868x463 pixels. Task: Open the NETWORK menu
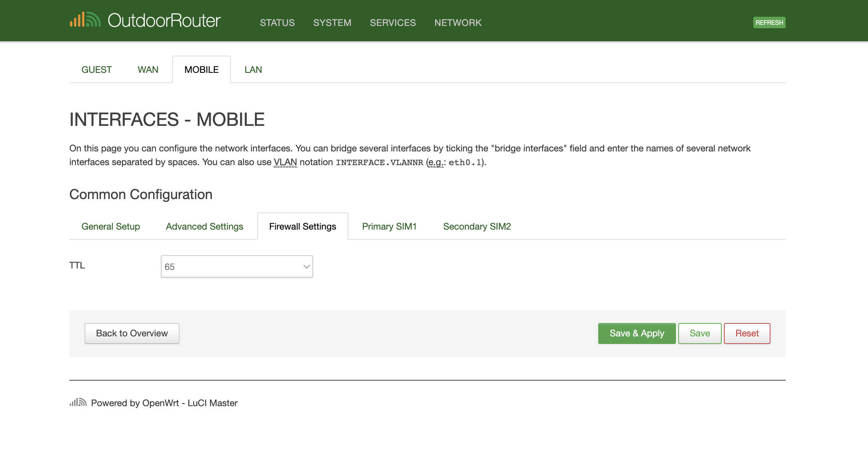point(458,23)
